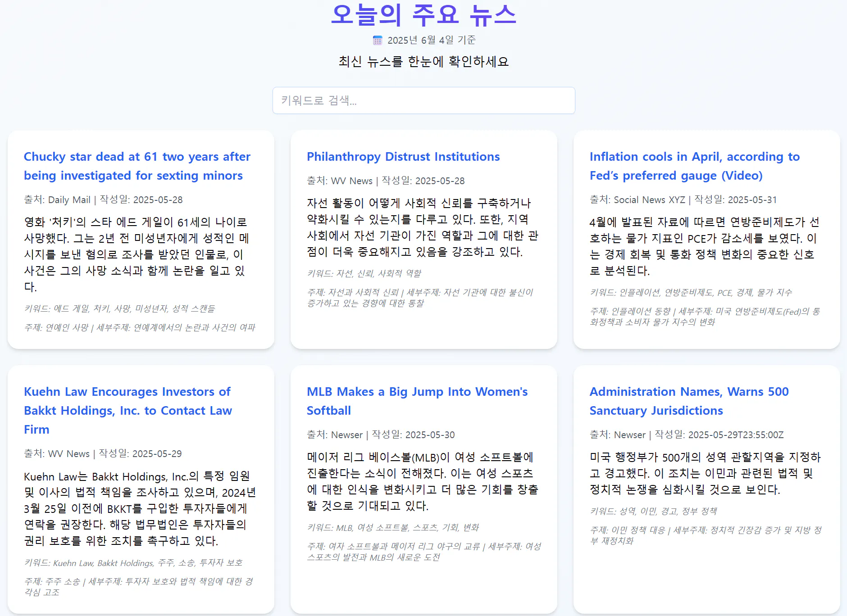Image resolution: width=847 pixels, height=616 pixels.
Task: Click the sanctuary jurisdictions summary paragraph
Action: click(x=705, y=473)
